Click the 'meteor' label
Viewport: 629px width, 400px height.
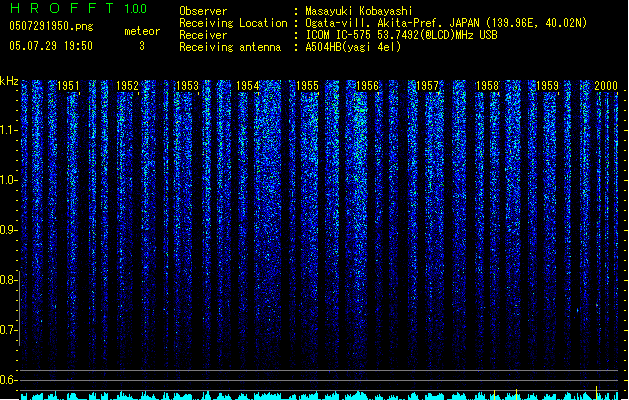point(142,31)
